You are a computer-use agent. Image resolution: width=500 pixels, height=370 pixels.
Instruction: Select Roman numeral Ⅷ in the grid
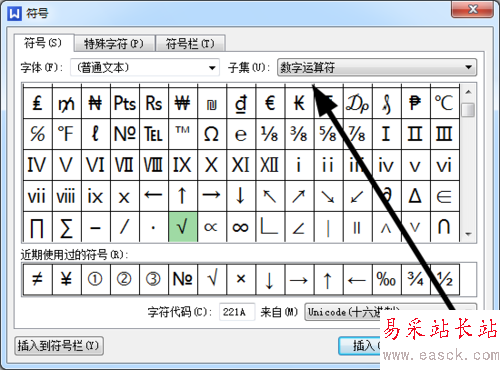(x=154, y=165)
